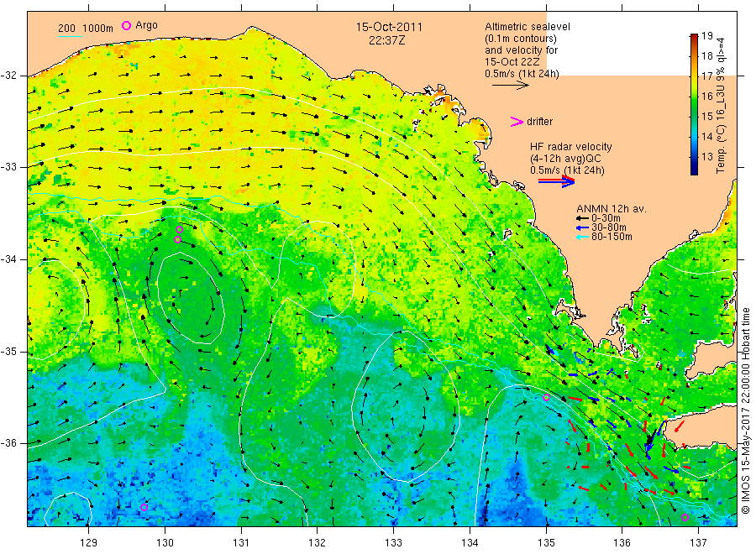Click the 'Temp. (°C) 16_L3U 9% ql>=4' caption
Image resolution: width=756 pixels, height=554 pixels.
point(721,105)
